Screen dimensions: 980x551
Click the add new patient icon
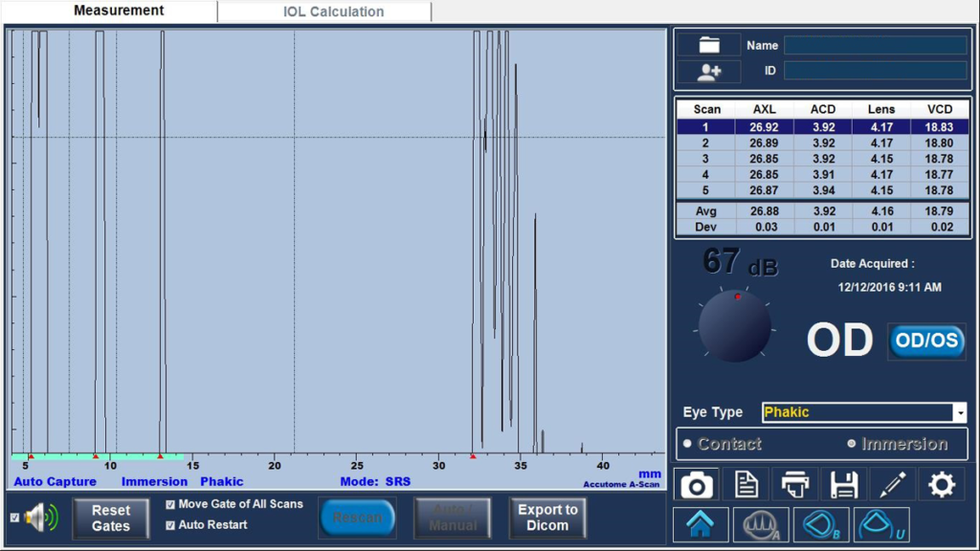point(707,71)
